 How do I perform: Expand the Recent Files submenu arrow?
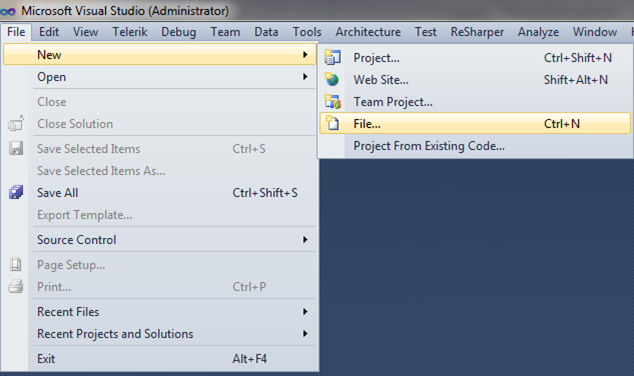click(305, 312)
